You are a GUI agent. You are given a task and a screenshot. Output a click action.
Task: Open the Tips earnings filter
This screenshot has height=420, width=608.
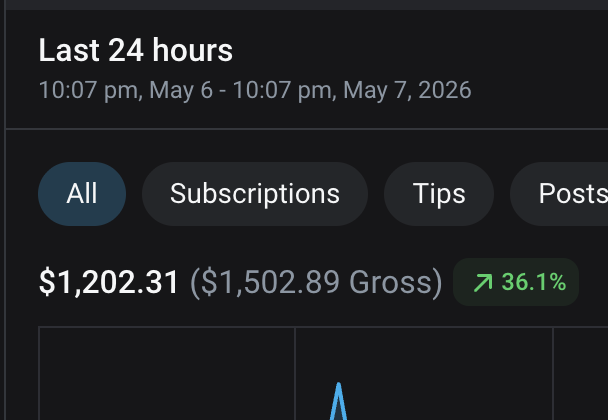click(439, 194)
